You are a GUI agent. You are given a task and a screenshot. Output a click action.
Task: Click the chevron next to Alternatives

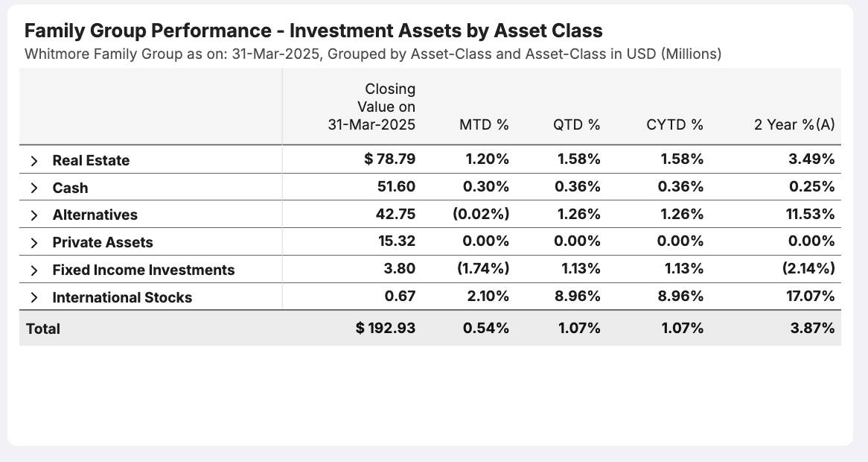point(36,215)
